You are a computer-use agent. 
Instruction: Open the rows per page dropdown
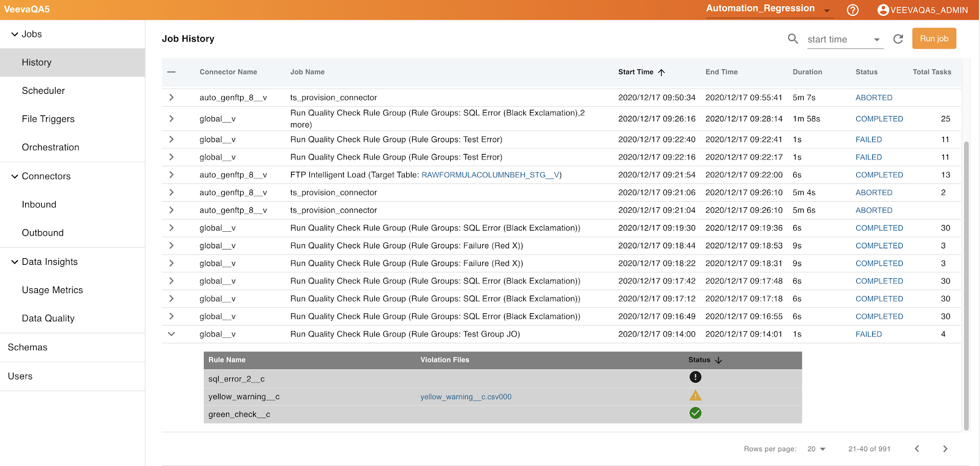(816, 449)
